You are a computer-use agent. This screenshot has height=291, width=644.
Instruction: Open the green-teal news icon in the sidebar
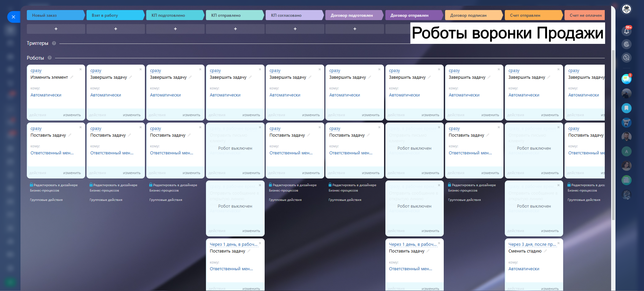[x=626, y=180]
